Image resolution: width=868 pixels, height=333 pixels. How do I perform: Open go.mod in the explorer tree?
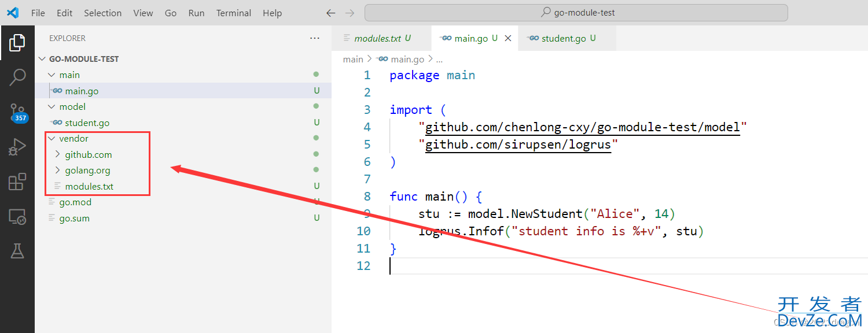point(183,202)
